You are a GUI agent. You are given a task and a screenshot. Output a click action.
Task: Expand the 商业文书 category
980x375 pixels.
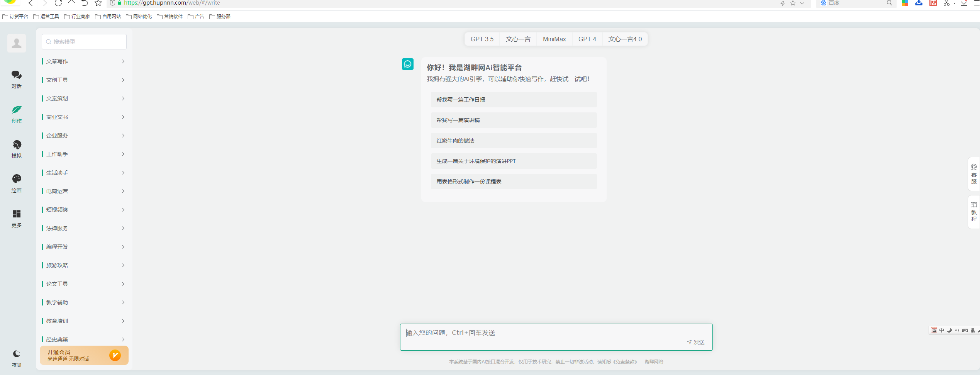pos(84,117)
